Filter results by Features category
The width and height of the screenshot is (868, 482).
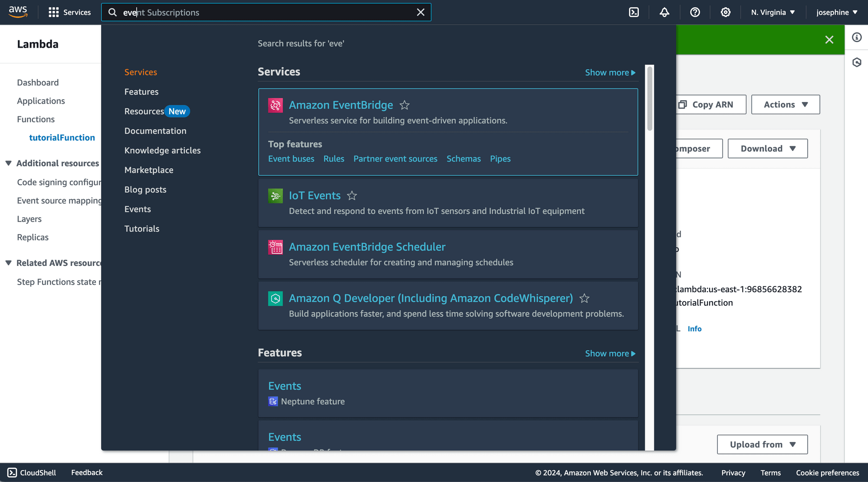coord(141,92)
